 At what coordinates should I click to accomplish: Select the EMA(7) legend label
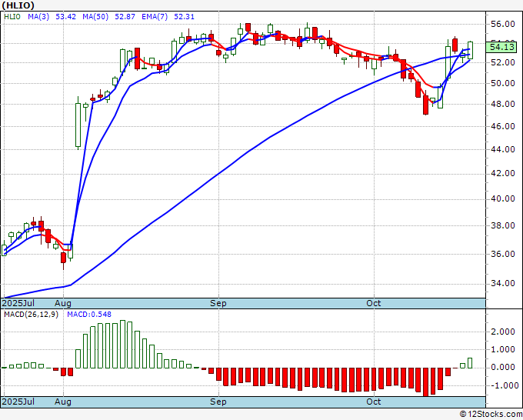click(155, 17)
